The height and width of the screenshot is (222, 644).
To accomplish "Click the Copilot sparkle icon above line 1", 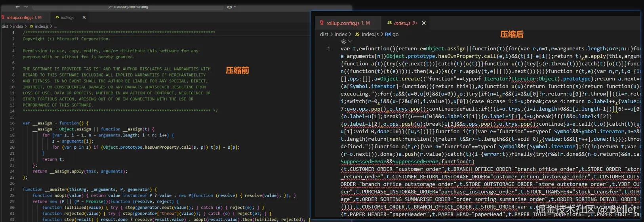I will 343,41.
